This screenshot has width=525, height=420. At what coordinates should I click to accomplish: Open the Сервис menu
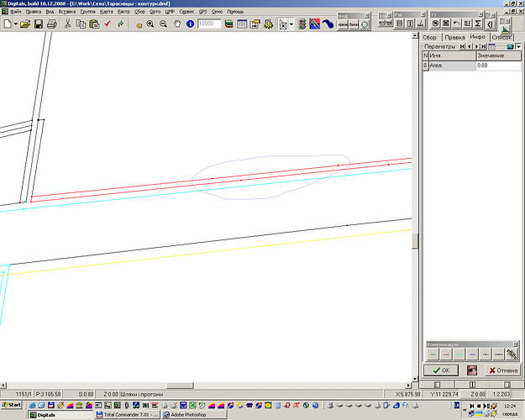186,12
